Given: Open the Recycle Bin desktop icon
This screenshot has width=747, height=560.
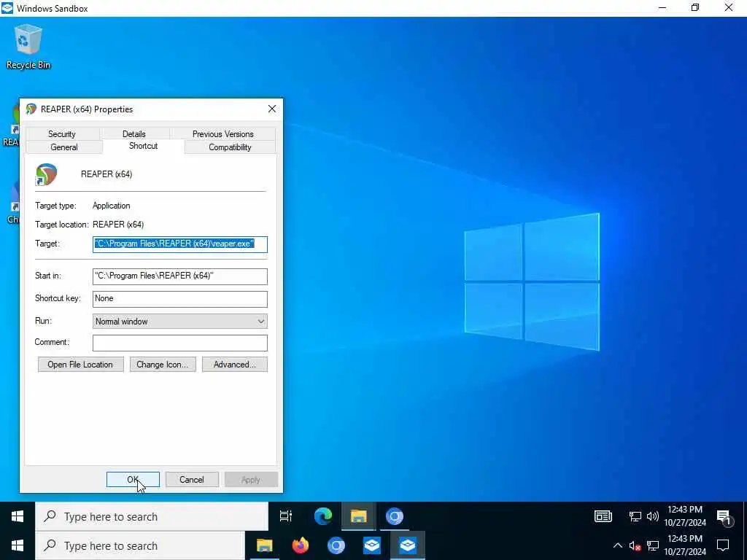Looking at the screenshot, I should pyautogui.click(x=28, y=46).
